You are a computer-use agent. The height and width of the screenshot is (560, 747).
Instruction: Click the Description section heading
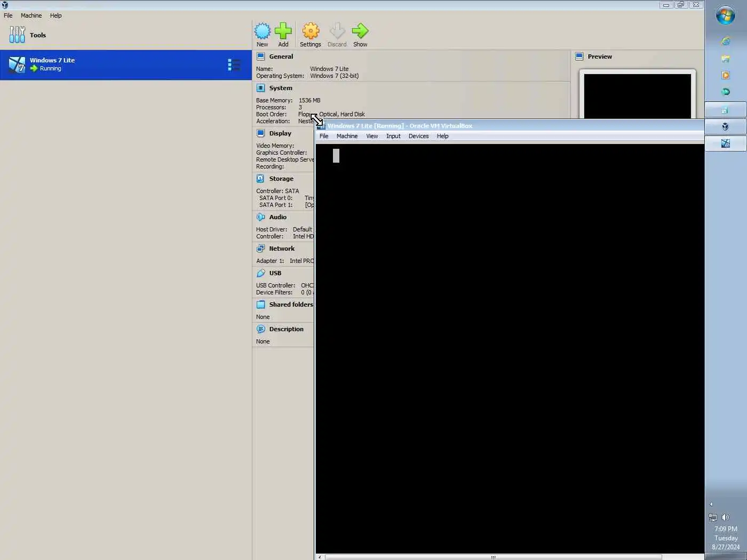click(287, 329)
